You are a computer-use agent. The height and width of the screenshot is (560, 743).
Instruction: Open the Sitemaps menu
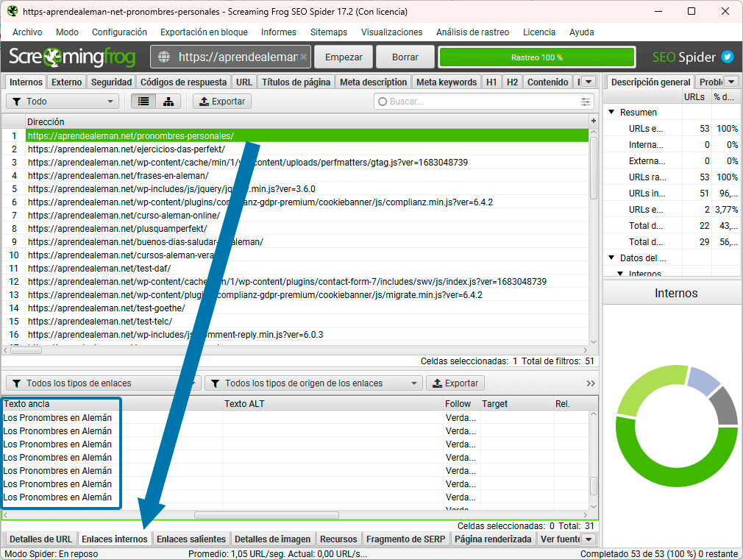pyautogui.click(x=329, y=32)
